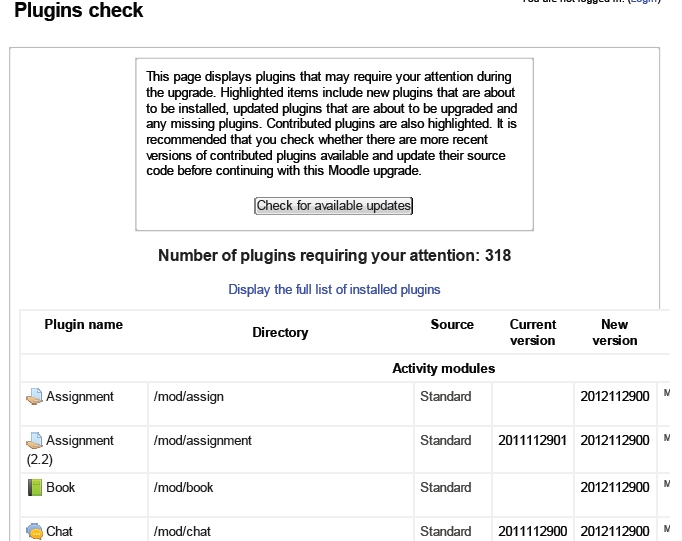Click the Assignment module icon
This screenshot has height=541, width=682.
34,397
